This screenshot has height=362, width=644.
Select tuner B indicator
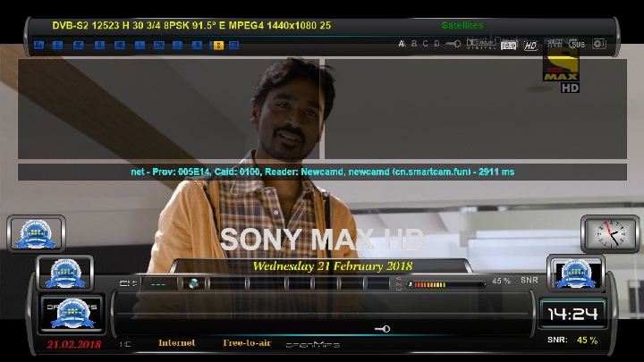[413, 44]
